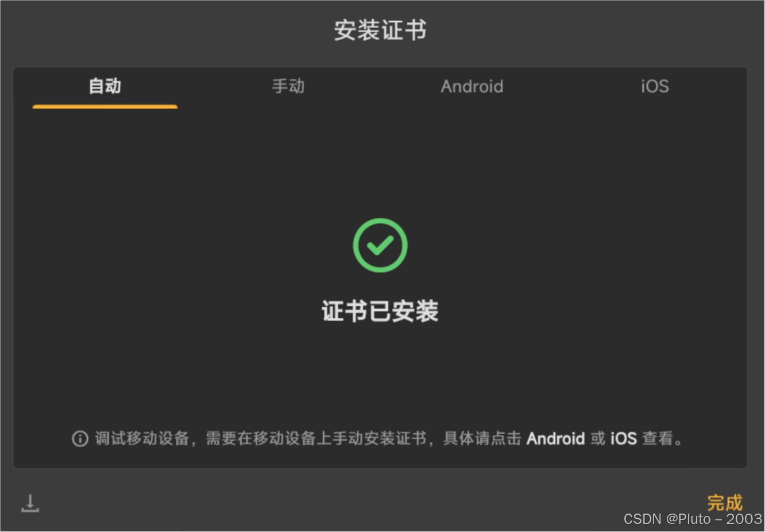Click the 完成 button
This screenshot has height=532, width=765.
tap(725, 503)
